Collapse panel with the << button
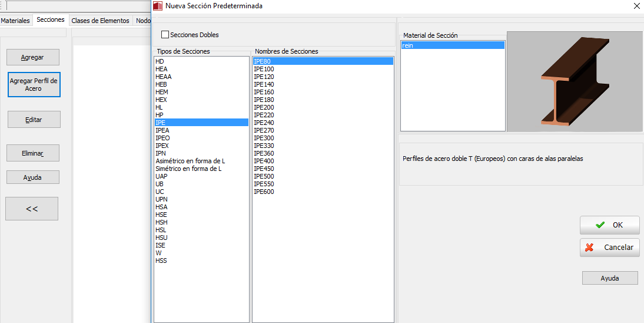The width and height of the screenshot is (644, 323). [x=32, y=209]
